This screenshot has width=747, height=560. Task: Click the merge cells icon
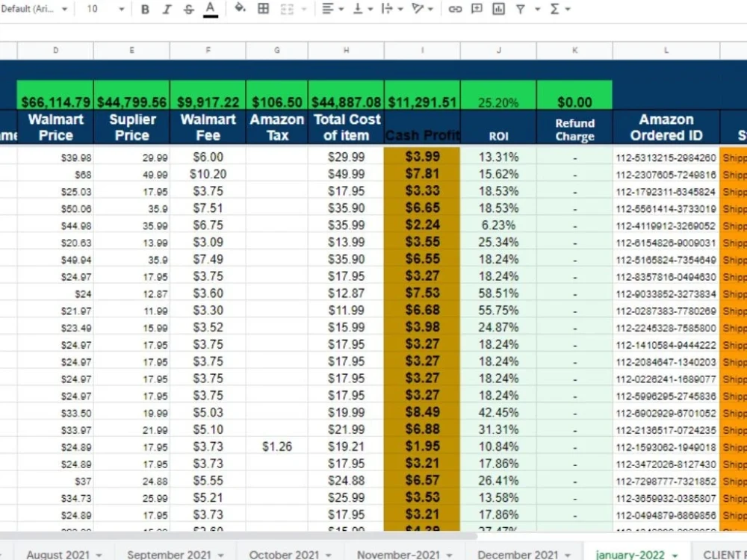click(x=287, y=9)
